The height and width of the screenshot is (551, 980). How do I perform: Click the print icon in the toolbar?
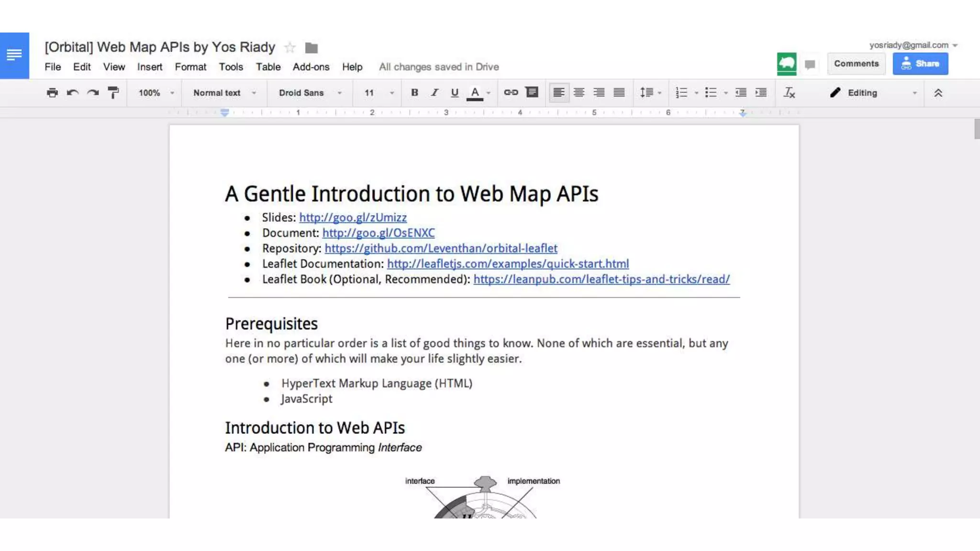(x=52, y=93)
